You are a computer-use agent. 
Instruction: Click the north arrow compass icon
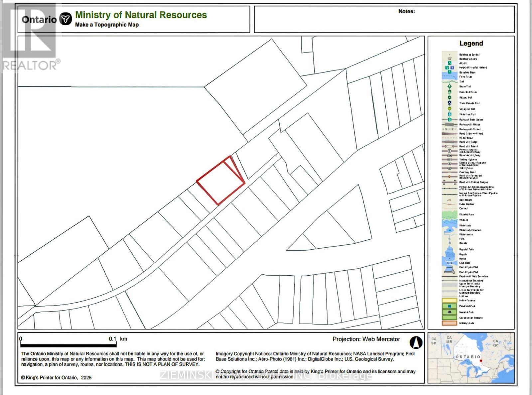(x=416, y=342)
